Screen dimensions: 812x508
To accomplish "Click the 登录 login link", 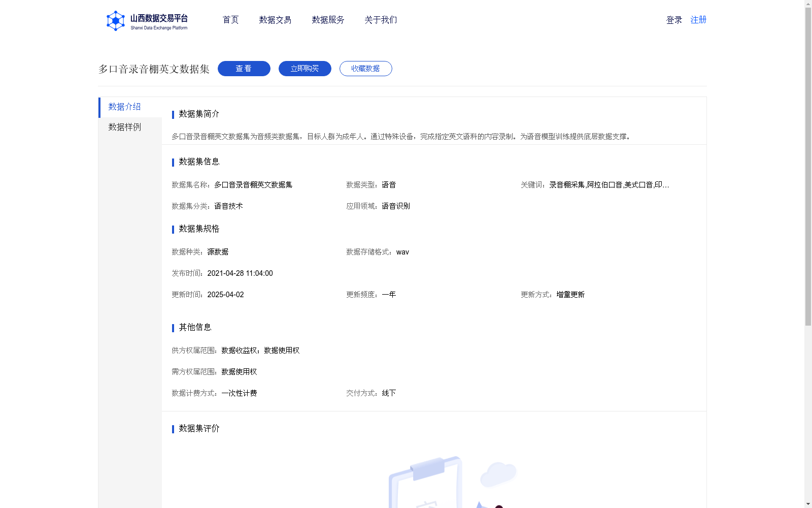I will tap(673, 20).
